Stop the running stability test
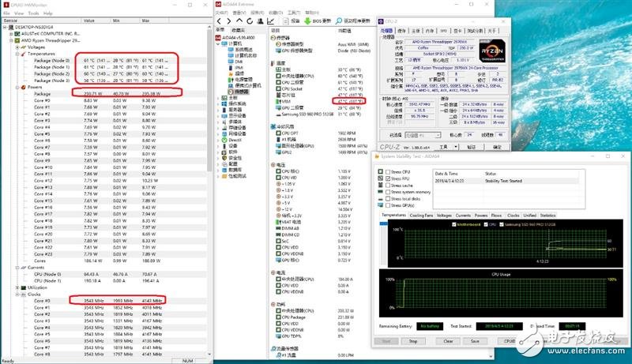The height and width of the screenshot is (364, 632). (x=412, y=341)
